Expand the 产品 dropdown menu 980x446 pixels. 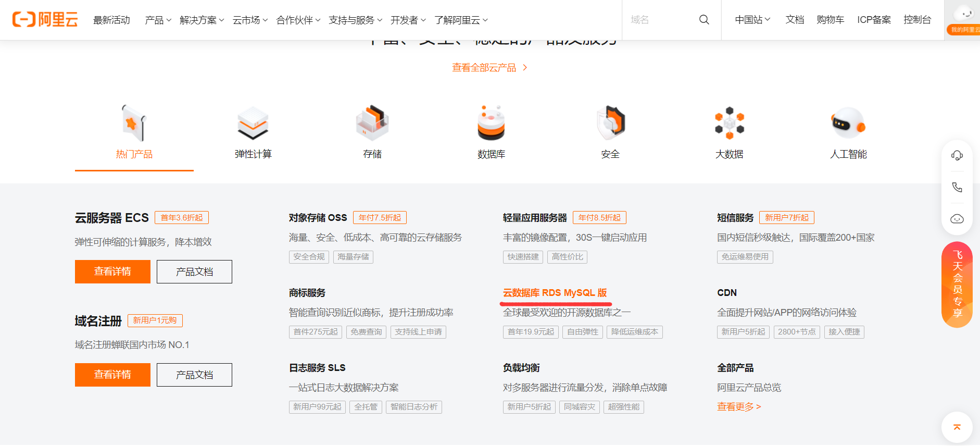tap(158, 20)
